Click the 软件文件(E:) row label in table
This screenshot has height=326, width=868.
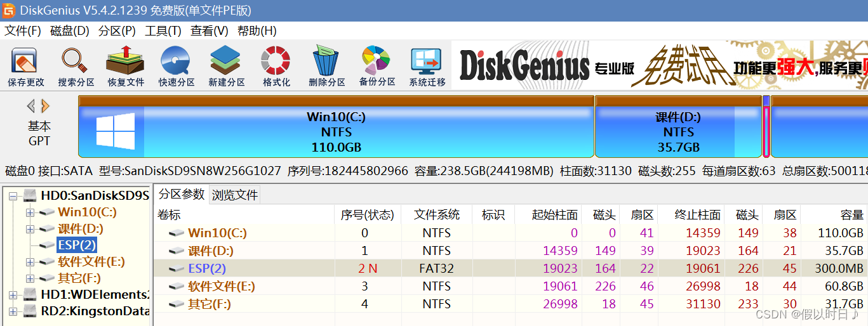tap(222, 287)
